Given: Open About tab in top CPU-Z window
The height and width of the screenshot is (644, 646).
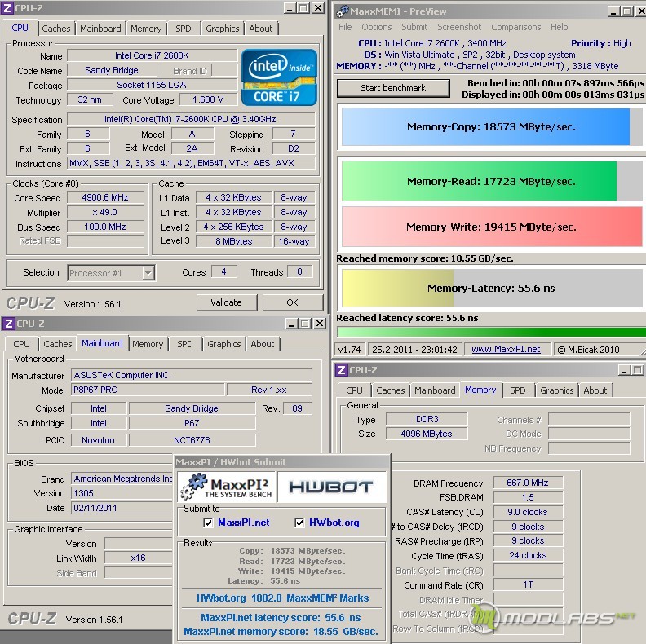Looking at the screenshot, I should [x=261, y=29].
